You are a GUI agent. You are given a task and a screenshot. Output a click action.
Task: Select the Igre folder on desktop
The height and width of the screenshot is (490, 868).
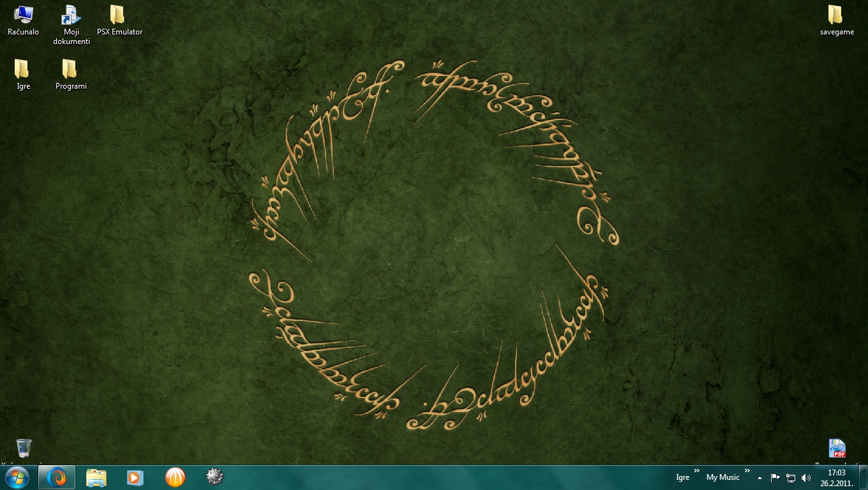click(x=23, y=75)
